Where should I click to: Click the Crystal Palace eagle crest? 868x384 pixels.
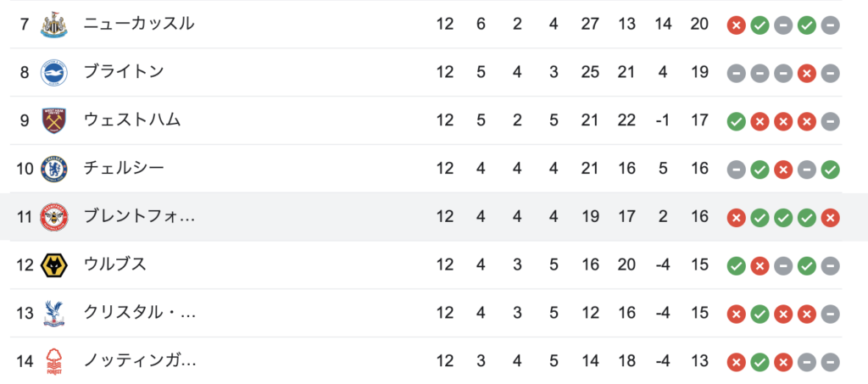[x=54, y=313]
